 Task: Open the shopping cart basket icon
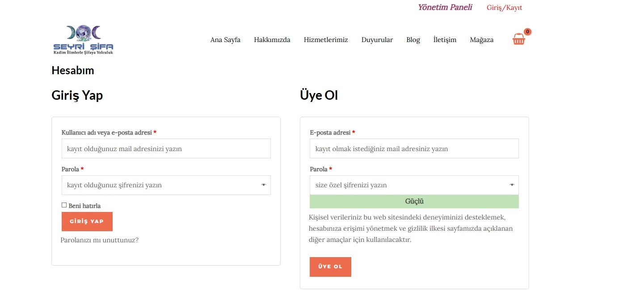pos(518,39)
